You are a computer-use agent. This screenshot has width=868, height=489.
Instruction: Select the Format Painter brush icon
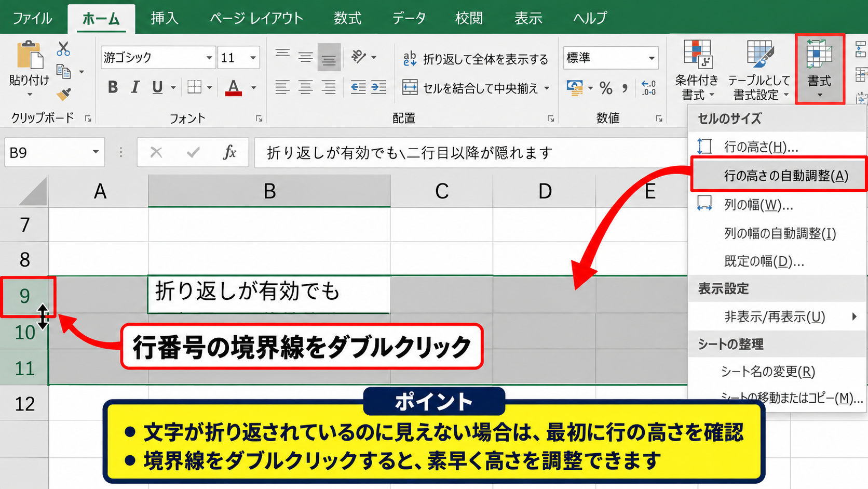click(64, 94)
